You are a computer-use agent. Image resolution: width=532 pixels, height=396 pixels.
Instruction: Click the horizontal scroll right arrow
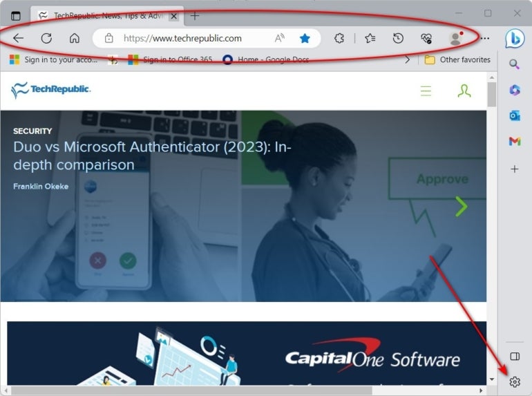(481, 391)
